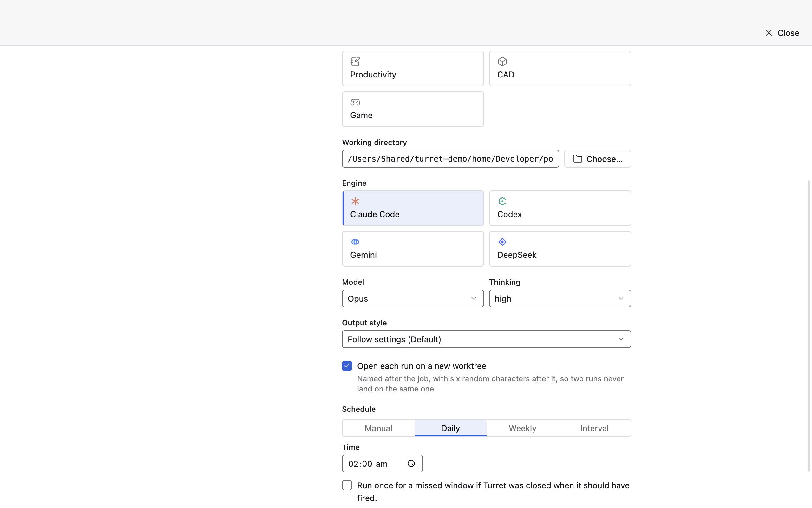Viewport: 812px width, 508px height.
Task: Open the Model dropdown showing Opus
Action: (x=413, y=298)
